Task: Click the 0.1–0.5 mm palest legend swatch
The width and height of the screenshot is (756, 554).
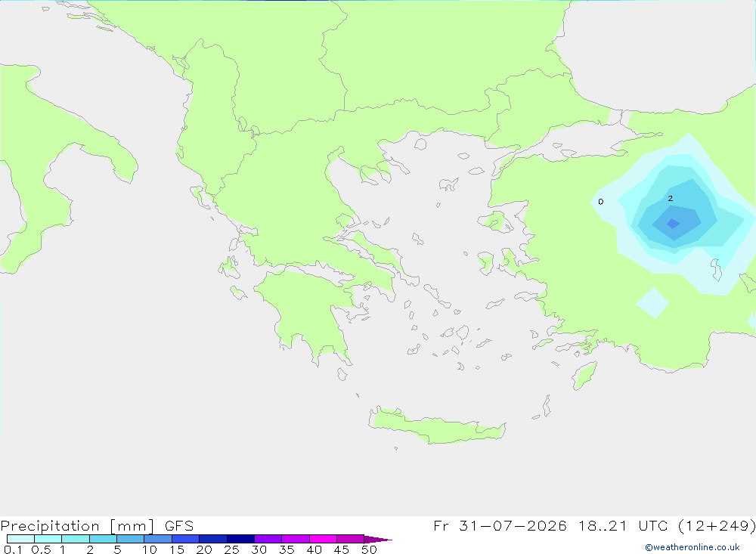Action: click(x=20, y=539)
